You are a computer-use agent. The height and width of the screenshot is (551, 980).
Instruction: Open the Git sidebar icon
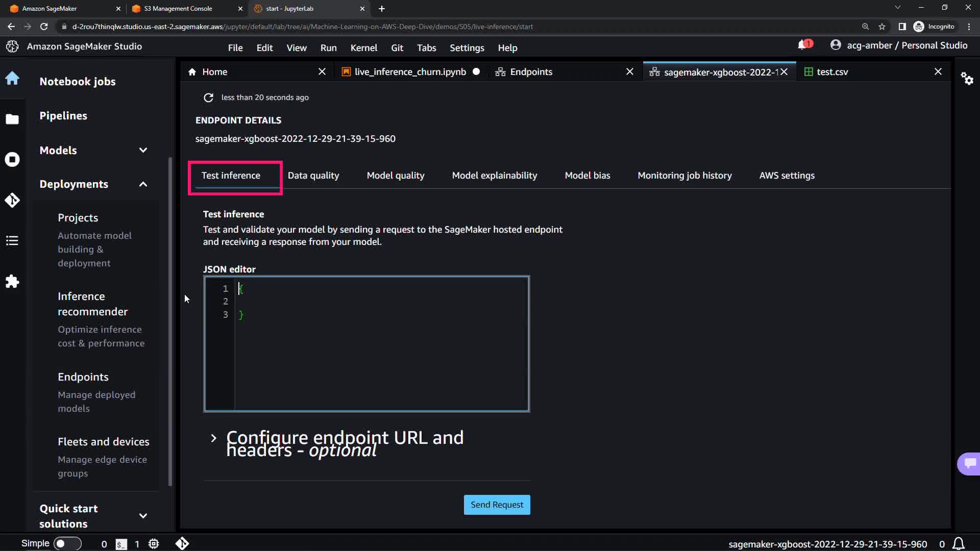click(12, 200)
